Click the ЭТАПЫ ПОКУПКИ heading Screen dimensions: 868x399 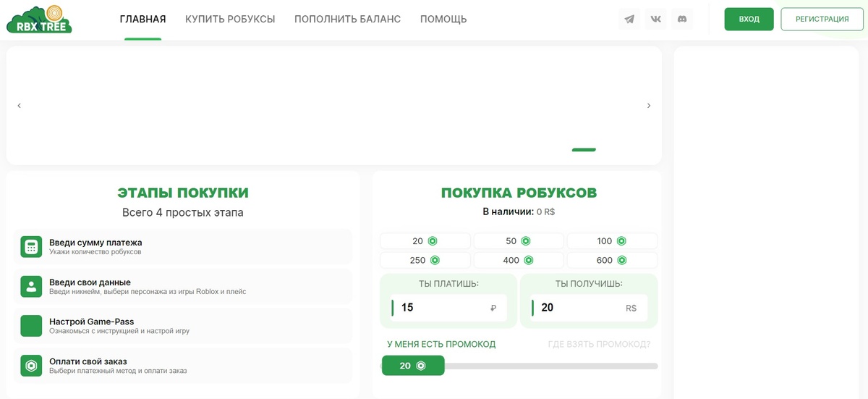click(183, 193)
